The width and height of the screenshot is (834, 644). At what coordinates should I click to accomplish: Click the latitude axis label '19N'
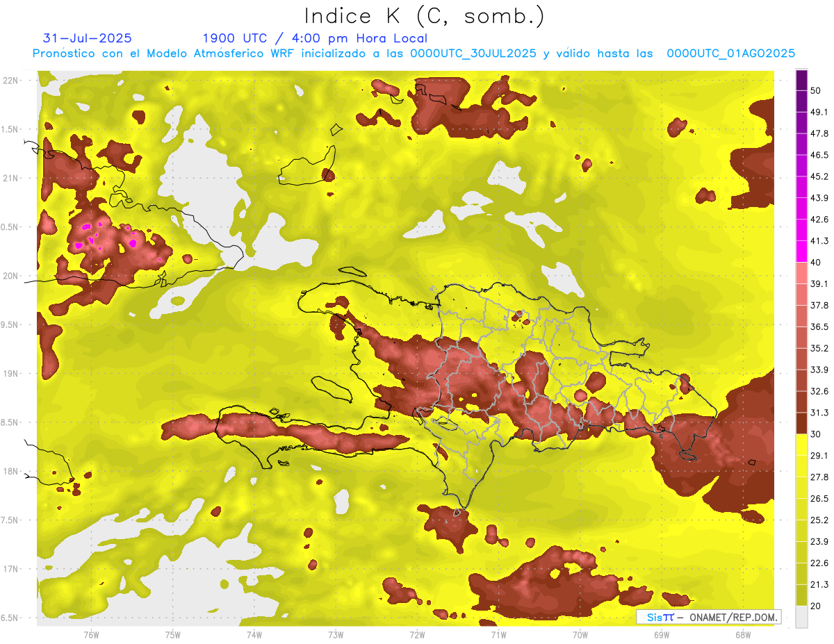pos(12,374)
